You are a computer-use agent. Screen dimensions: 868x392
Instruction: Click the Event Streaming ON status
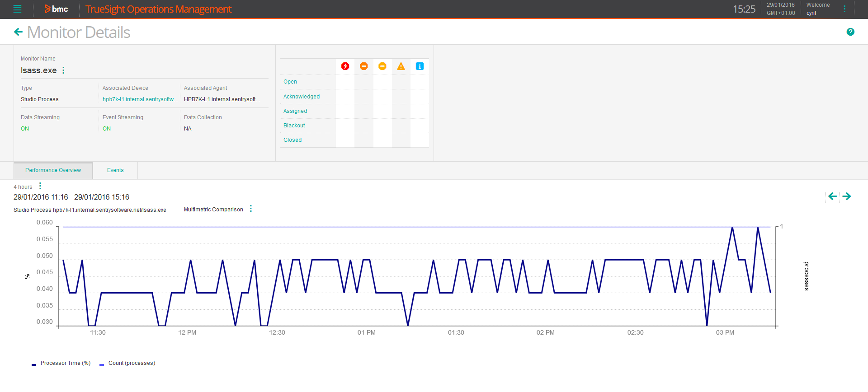107,129
